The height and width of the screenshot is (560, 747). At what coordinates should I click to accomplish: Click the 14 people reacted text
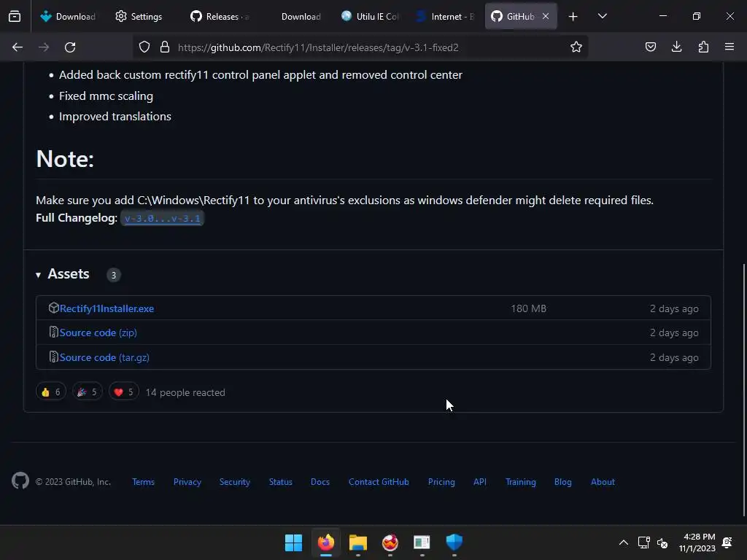pos(185,392)
